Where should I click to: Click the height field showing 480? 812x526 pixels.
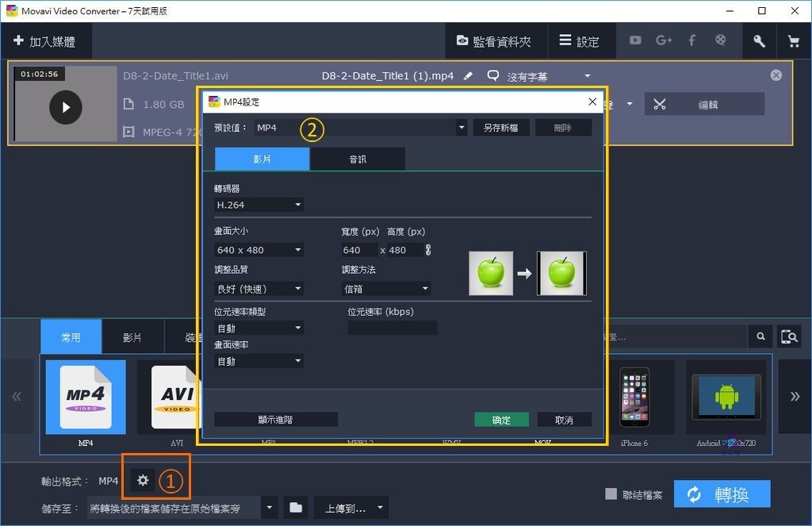(404, 250)
